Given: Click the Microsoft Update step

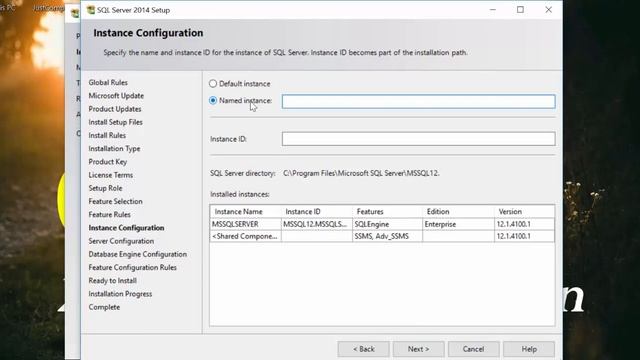Looking at the screenshot, I should [x=116, y=96].
